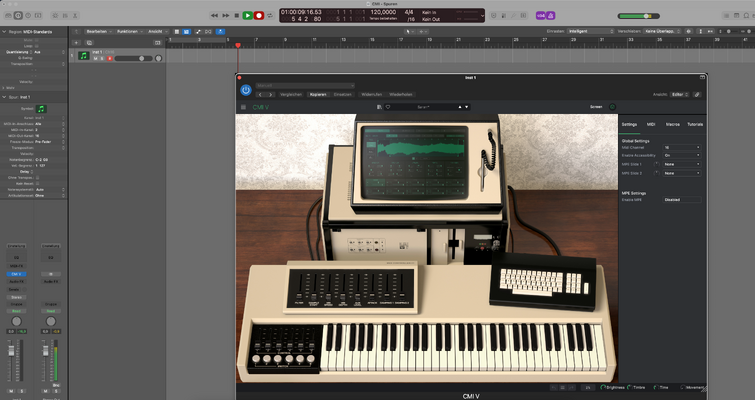
Task: Enable the purple metronome click icon
Action: tap(550, 15)
